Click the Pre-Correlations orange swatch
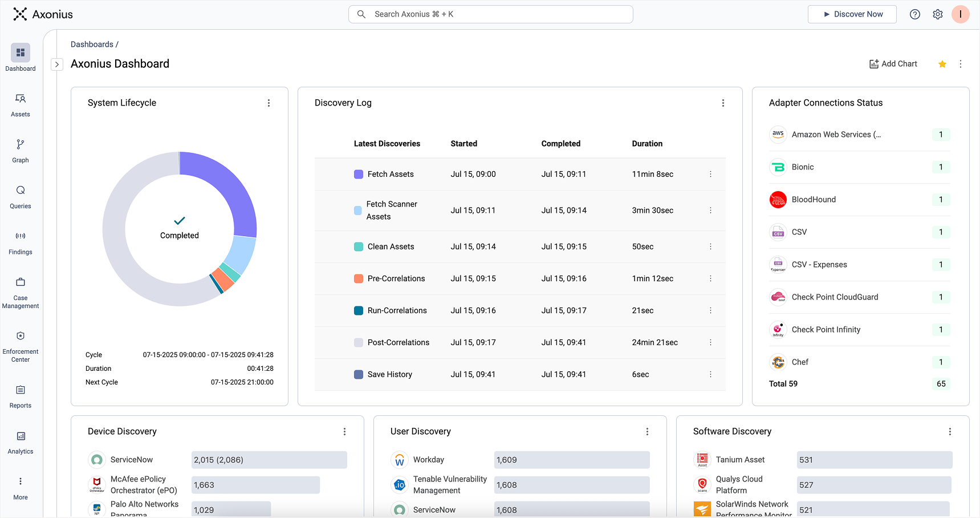980x518 pixels. tap(359, 278)
